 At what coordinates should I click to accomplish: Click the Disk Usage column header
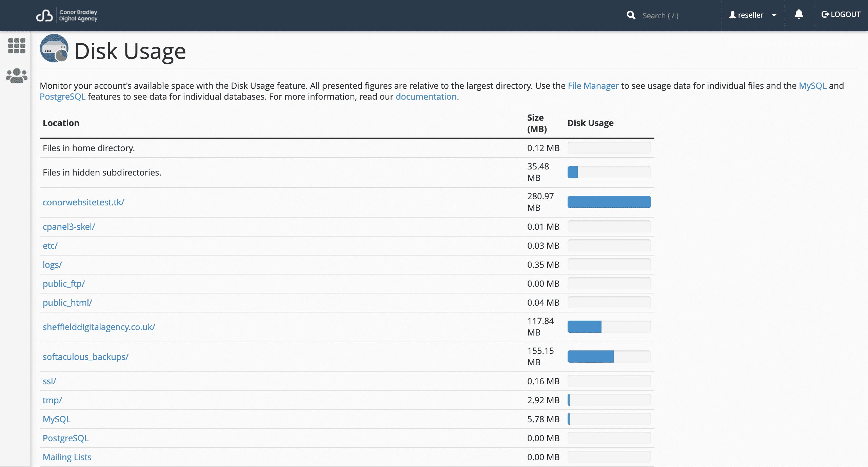590,123
